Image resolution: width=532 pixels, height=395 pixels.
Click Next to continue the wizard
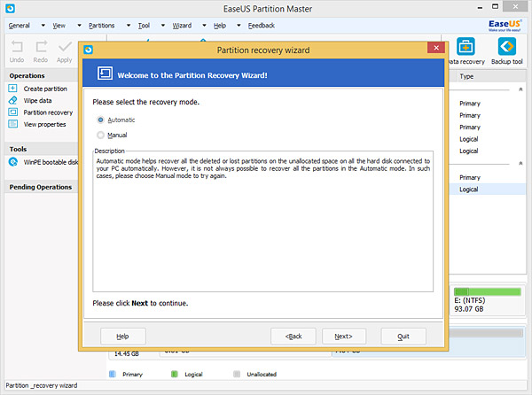point(344,336)
